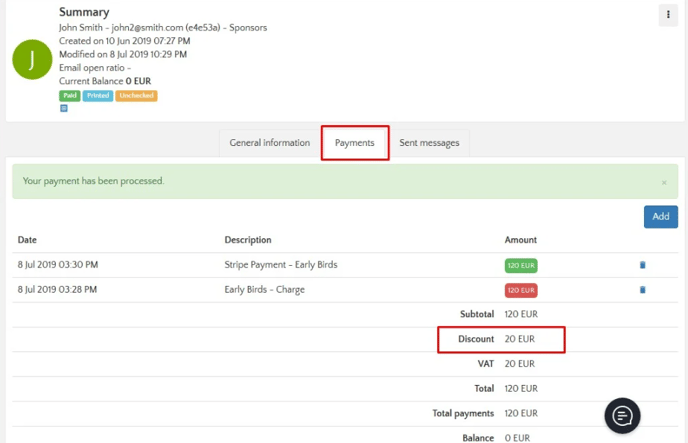Viewport: 688px width, 443px height.
Task: Click small blue icon below status badges
Action: tap(64, 108)
